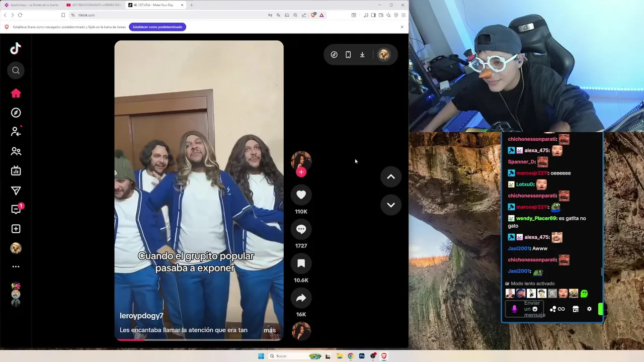Open the Following sidebar icon
The width and height of the screenshot is (644, 362).
point(16,131)
